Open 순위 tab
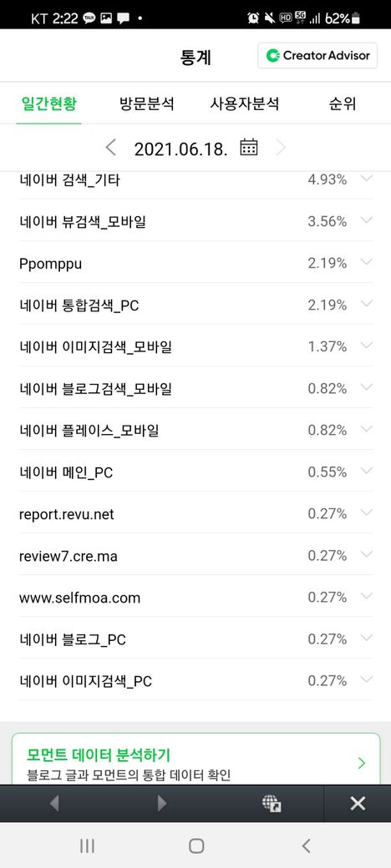 tap(343, 103)
